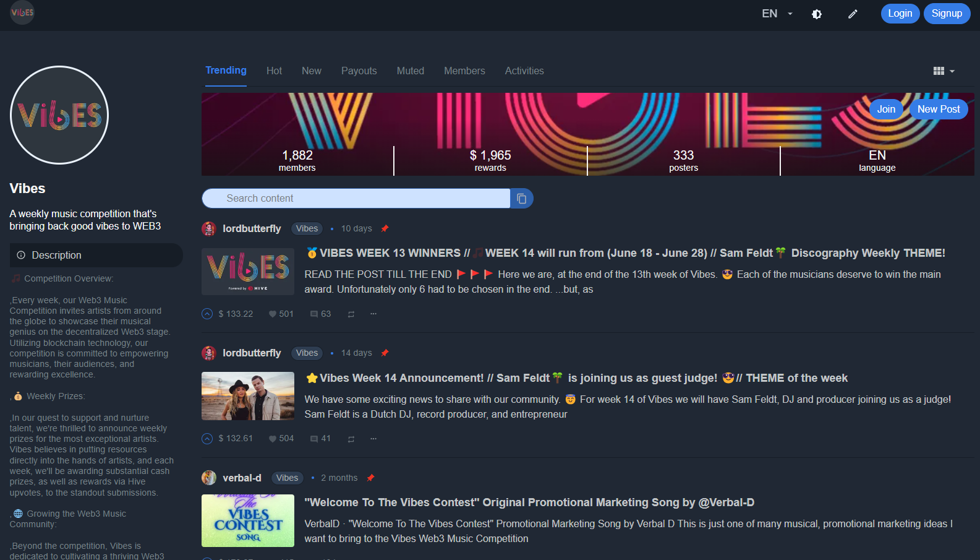Open the Members tab
Image resolution: width=980 pixels, height=560 pixels.
[x=464, y=71]
